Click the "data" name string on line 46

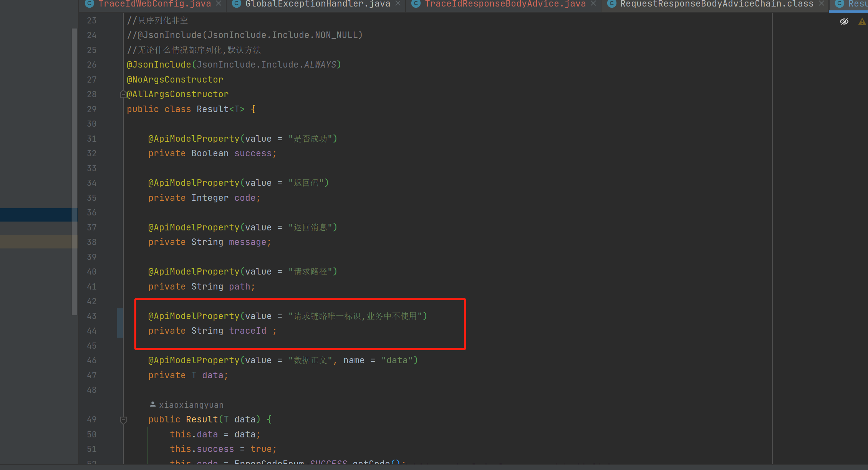pos(397,360)
